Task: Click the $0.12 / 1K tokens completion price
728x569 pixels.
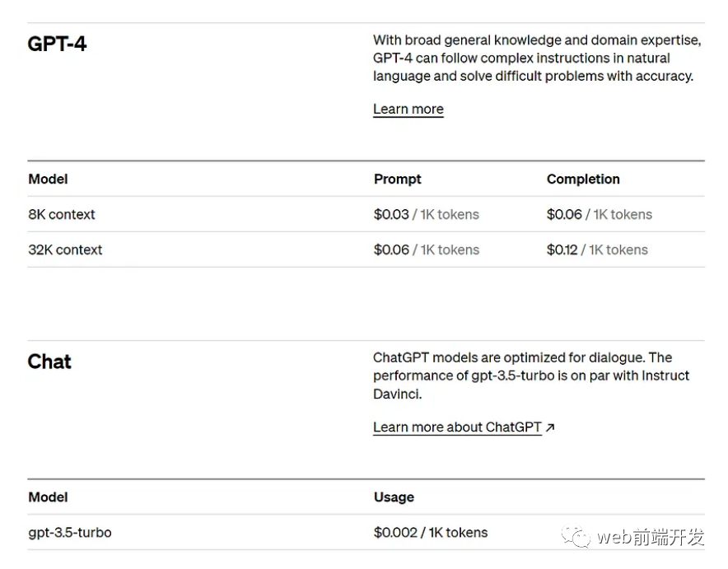Action: 597,250
